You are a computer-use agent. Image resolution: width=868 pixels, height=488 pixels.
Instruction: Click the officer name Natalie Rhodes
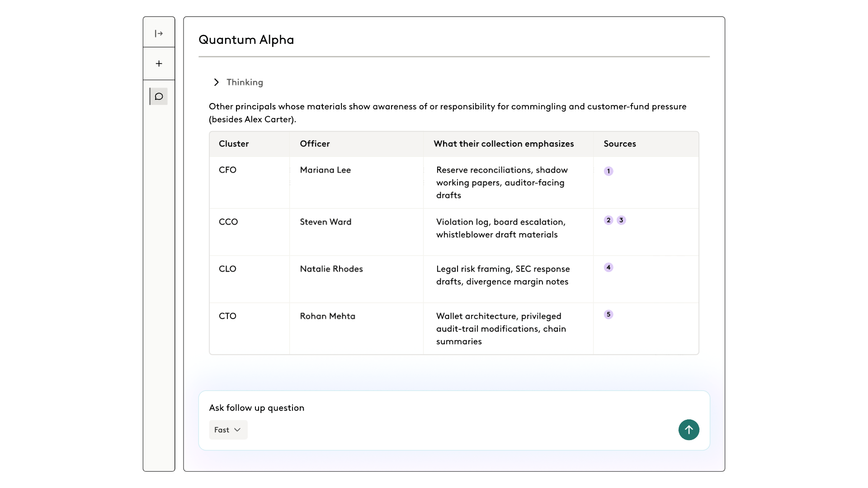[x=331, y=269]
